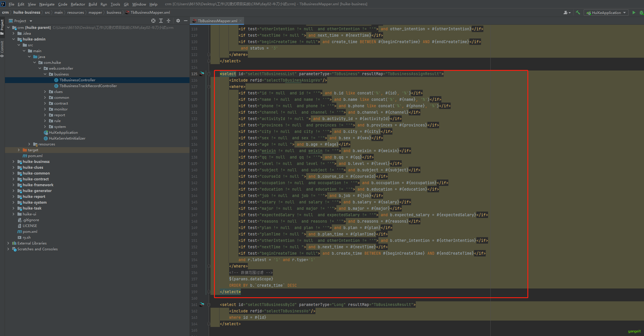Screen dimensions: 644x336
Task: Expand the .idea folder
Action: coord(13,33)
